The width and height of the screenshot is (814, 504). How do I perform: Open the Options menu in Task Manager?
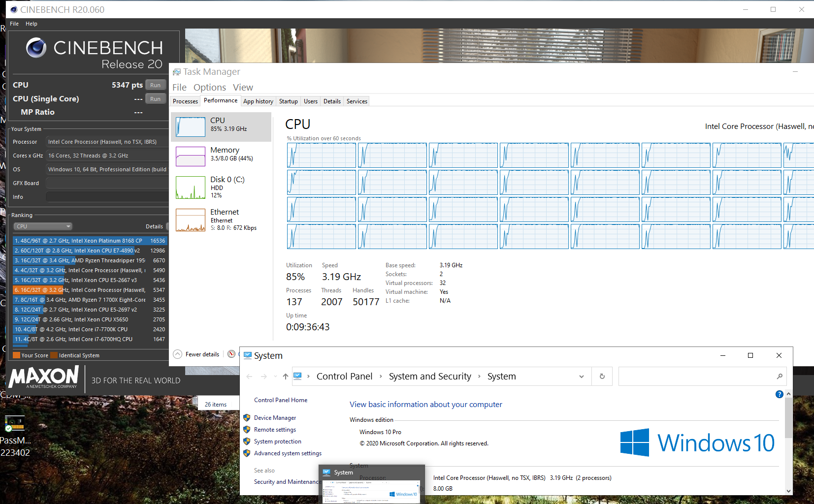pos(210,87)
